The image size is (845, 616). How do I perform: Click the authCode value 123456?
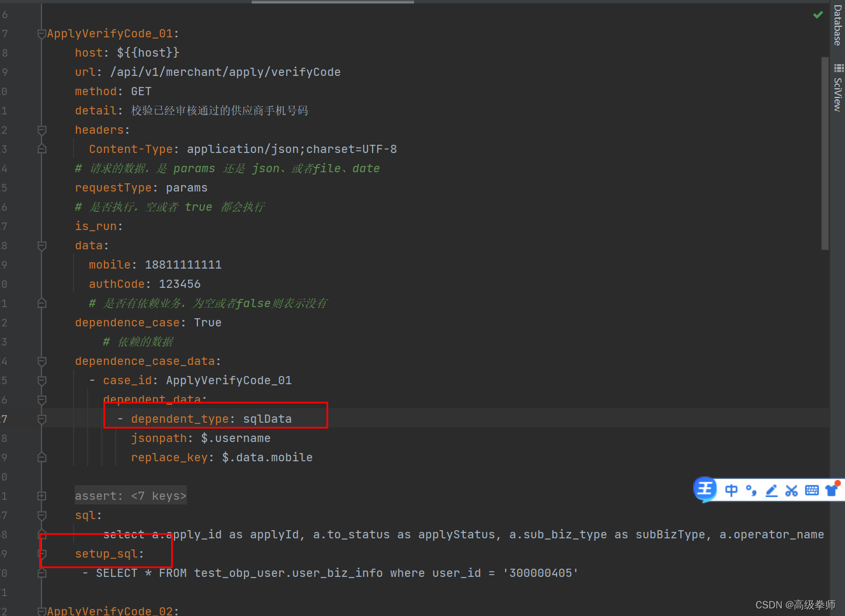point(180,284)
